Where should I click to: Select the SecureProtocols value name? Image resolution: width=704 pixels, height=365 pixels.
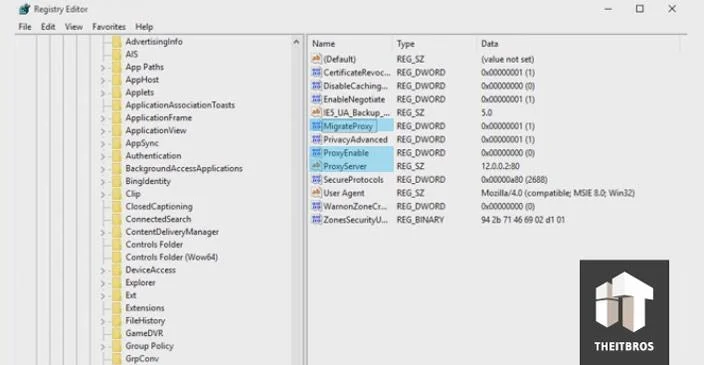coord(353,180)
